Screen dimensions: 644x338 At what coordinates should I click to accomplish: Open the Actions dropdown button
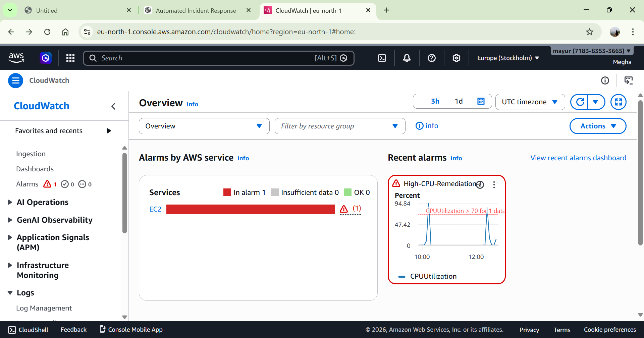point(598,126)
